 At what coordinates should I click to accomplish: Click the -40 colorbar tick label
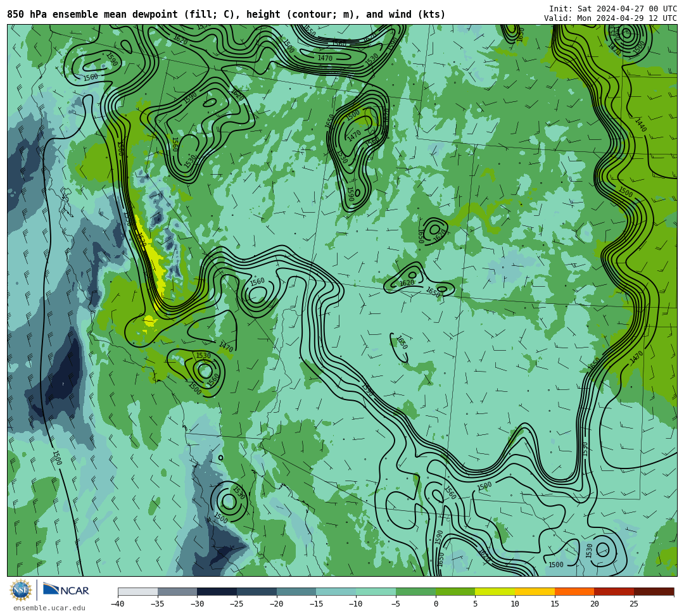tap(118, 604)
